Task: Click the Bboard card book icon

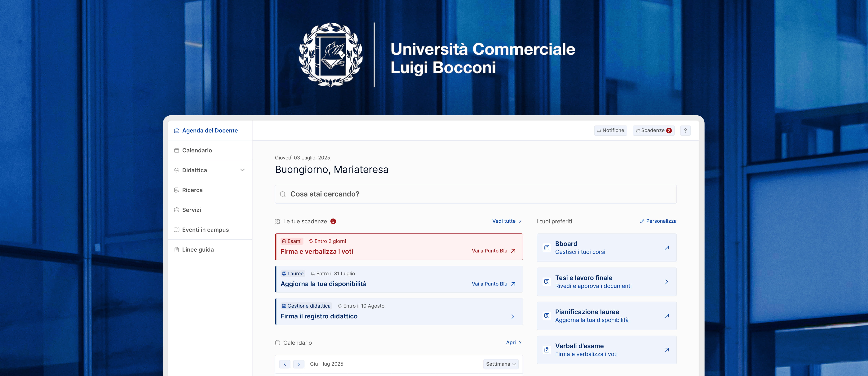Action: pos(547,248)
